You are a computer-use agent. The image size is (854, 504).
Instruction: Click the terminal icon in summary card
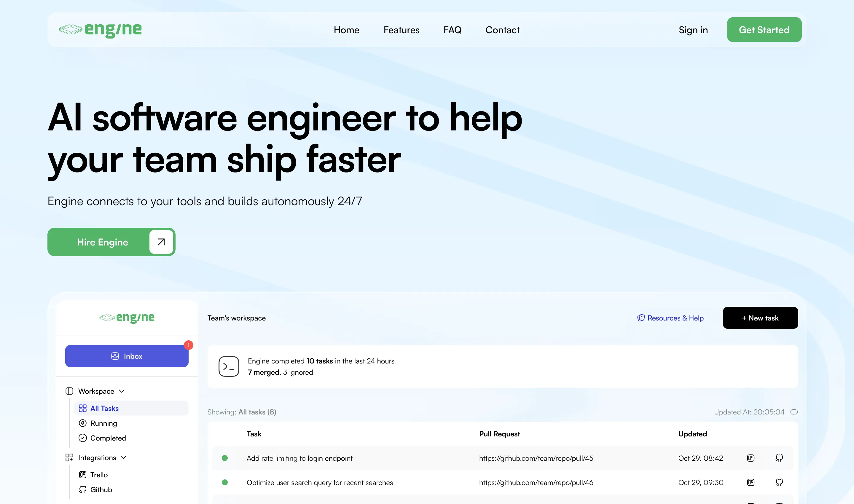pyautogui.click(x=229, y=366)
